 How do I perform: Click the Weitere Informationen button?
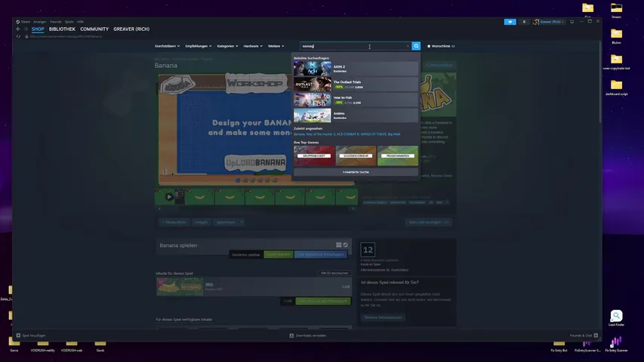pos(383,318)
